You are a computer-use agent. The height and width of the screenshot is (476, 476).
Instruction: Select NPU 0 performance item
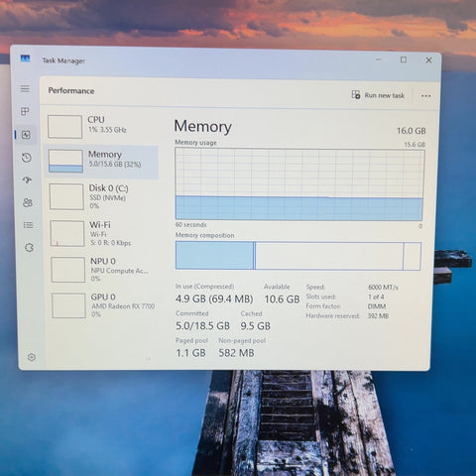(x=104, y=270)
